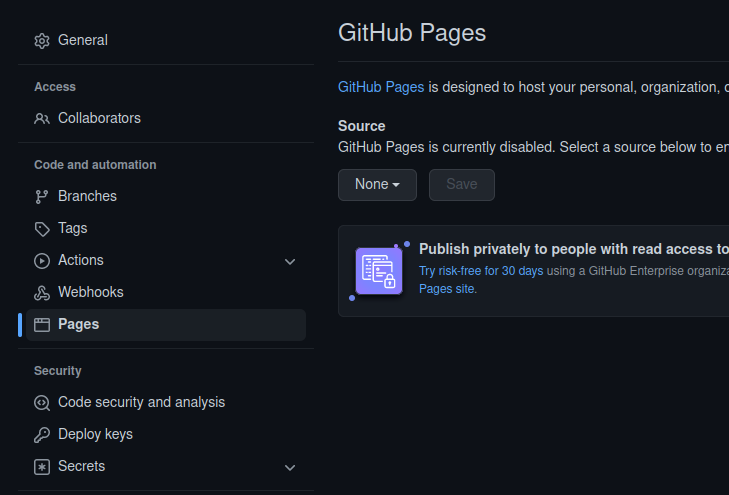This screenshot has width=729, height=495.
Task: Open Code security and analysis
Action: [x=166, y=403]
